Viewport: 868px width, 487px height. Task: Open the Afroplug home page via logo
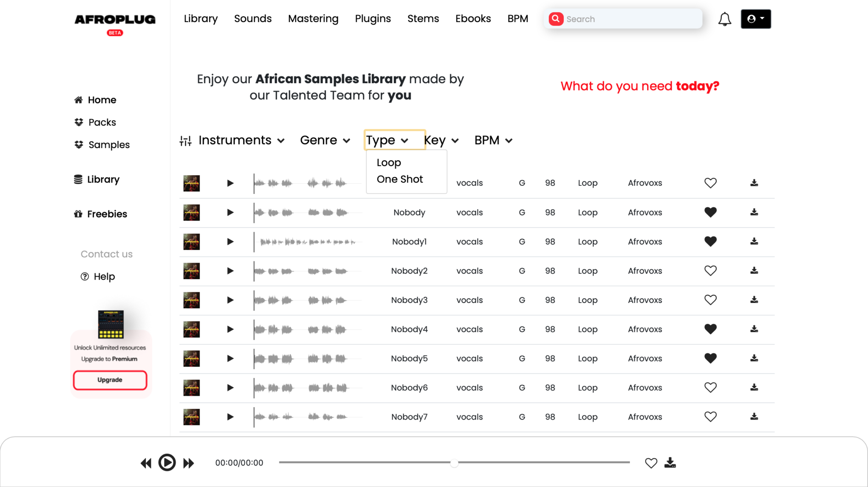coord(114,19)
